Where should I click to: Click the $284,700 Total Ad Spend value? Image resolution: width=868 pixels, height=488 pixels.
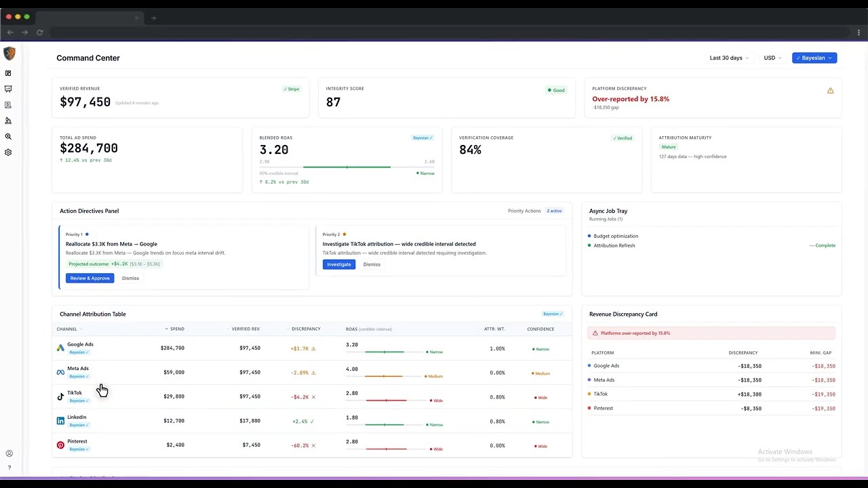[x=89, y=148]
